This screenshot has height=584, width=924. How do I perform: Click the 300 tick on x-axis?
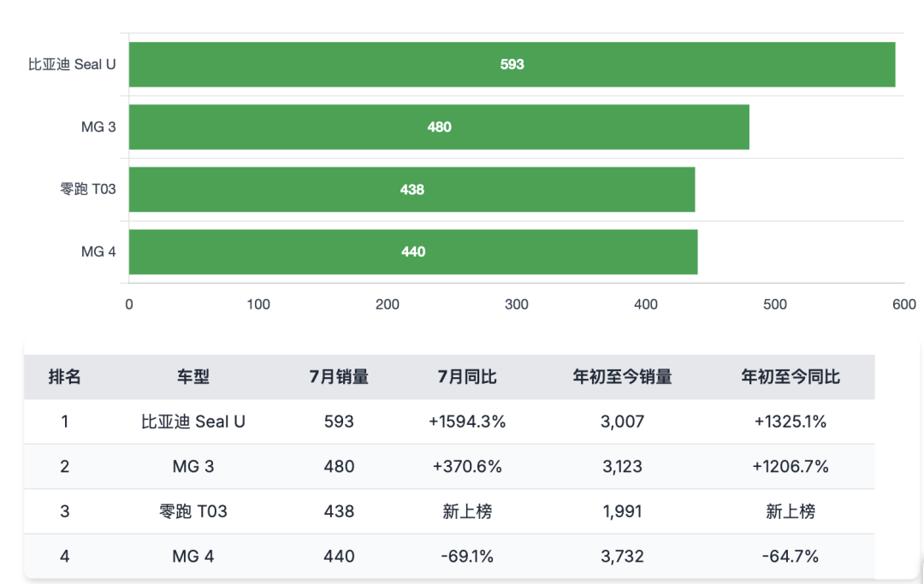coord(517,304)
